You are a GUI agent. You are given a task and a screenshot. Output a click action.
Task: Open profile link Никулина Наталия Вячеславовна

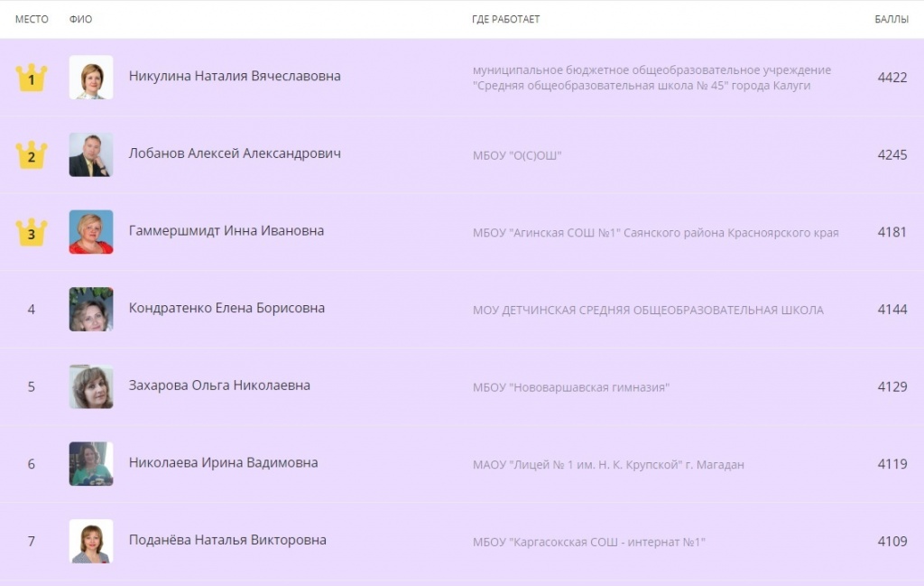(x=235, y=77)
